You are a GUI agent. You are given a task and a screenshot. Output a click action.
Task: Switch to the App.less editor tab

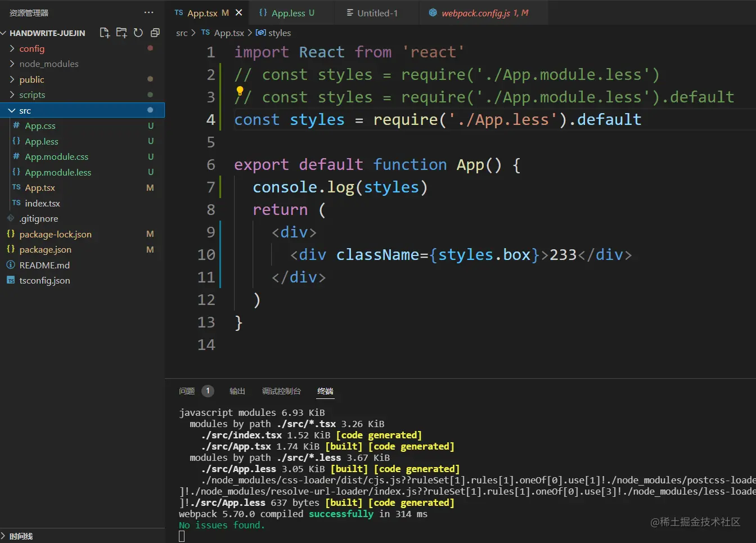(x=288, y=13)
